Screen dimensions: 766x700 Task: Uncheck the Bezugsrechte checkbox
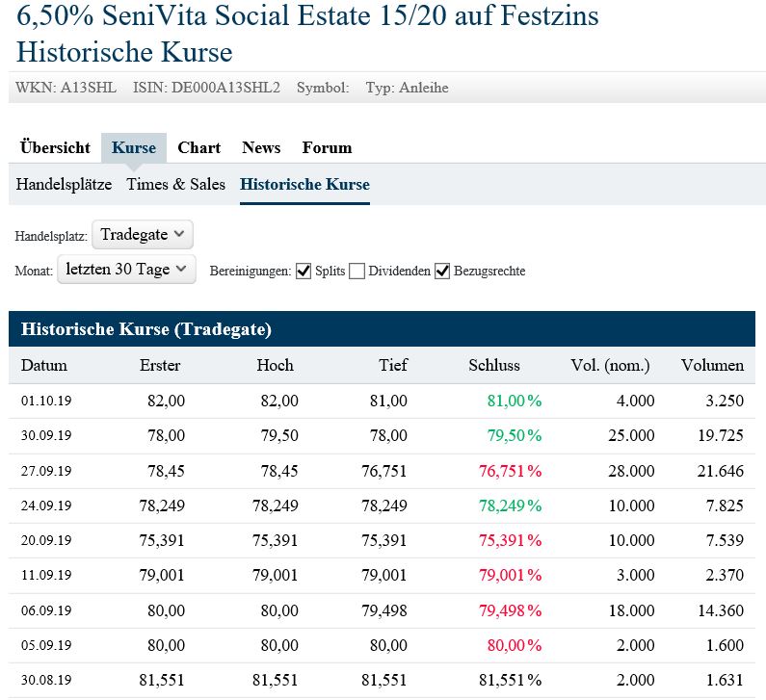[x=442, y=271]
